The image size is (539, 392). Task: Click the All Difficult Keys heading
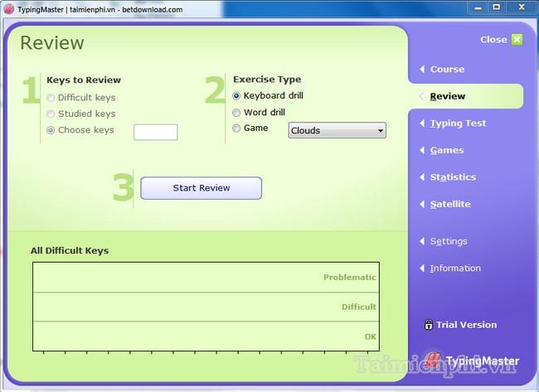point(70,250)
